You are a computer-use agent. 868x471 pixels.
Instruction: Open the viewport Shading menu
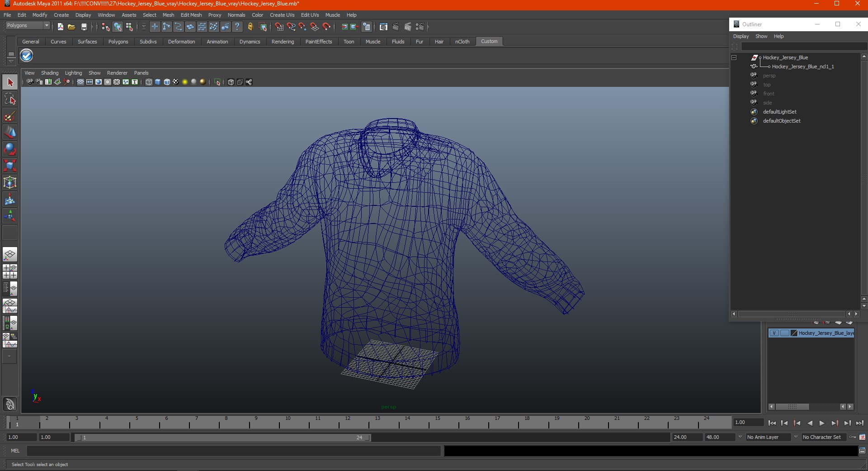pyautogui.click(x=50, y=73)
